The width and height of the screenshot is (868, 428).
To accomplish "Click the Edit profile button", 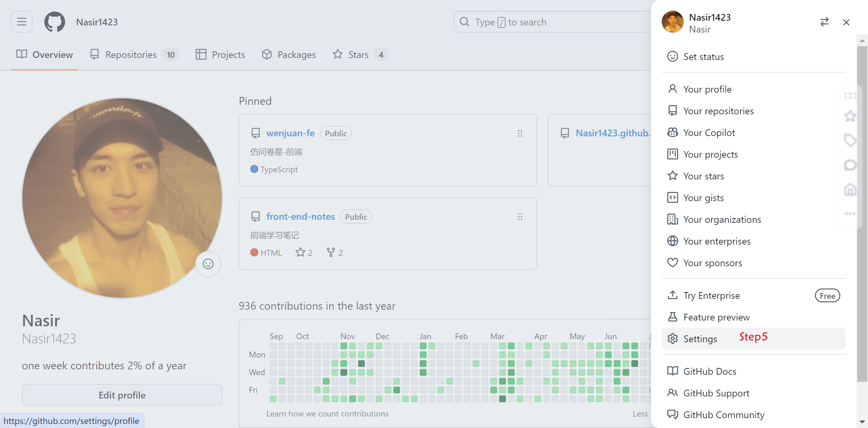I will tap(122, 395).
